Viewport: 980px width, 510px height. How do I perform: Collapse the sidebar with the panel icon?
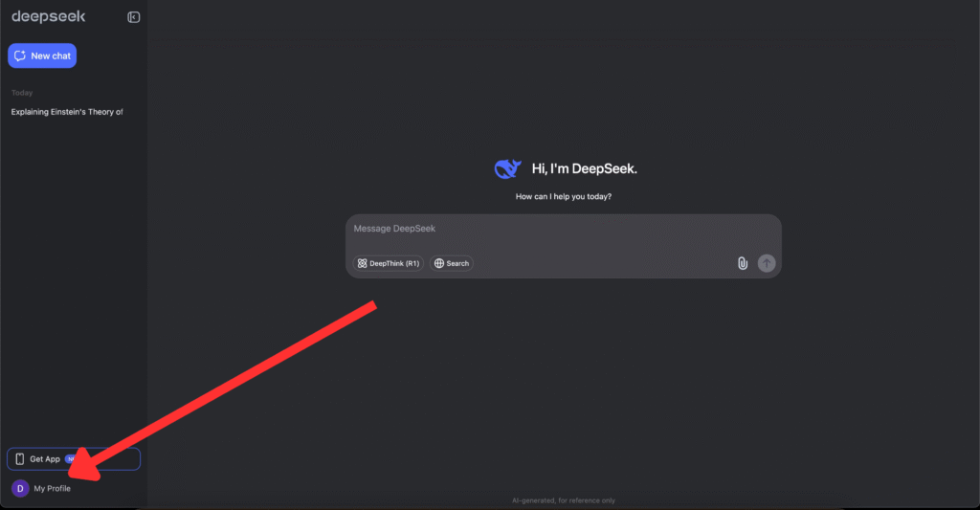(x=134, y=17)
